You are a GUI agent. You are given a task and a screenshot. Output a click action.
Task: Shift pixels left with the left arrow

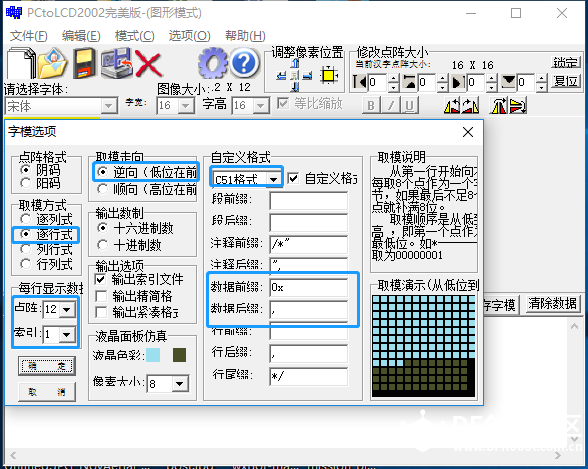[x=281, y=76]
